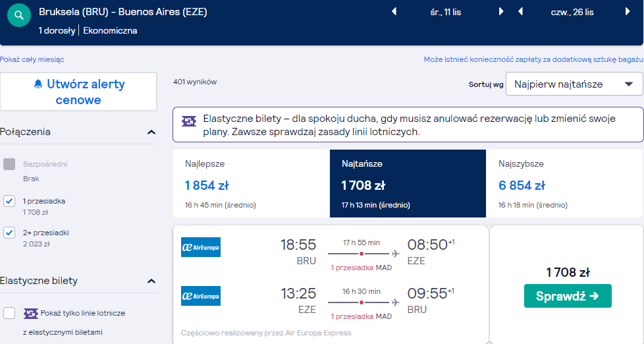Click the Sprawdź button for 1 708 zł flight

[568, 296]
